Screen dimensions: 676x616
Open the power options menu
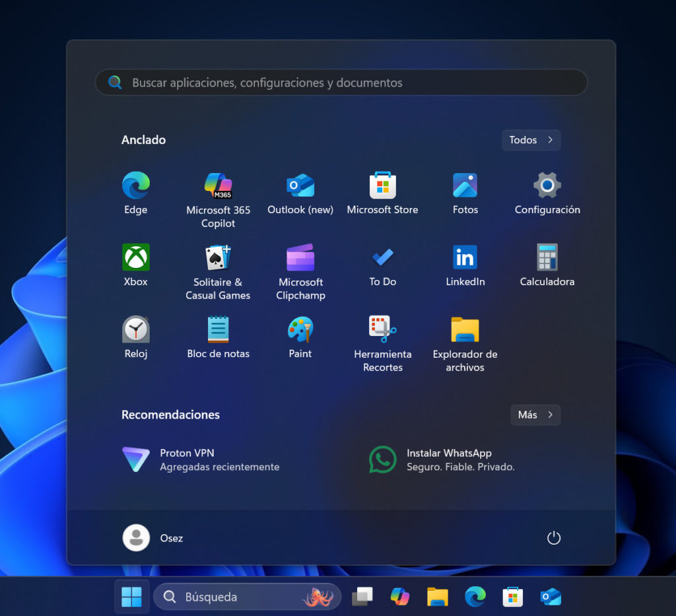pos(554,538)
